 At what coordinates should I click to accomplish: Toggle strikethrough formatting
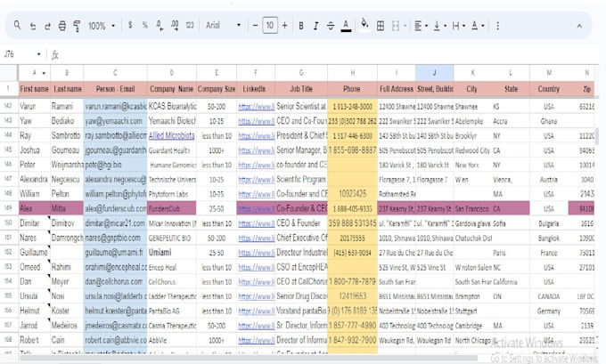331,26
